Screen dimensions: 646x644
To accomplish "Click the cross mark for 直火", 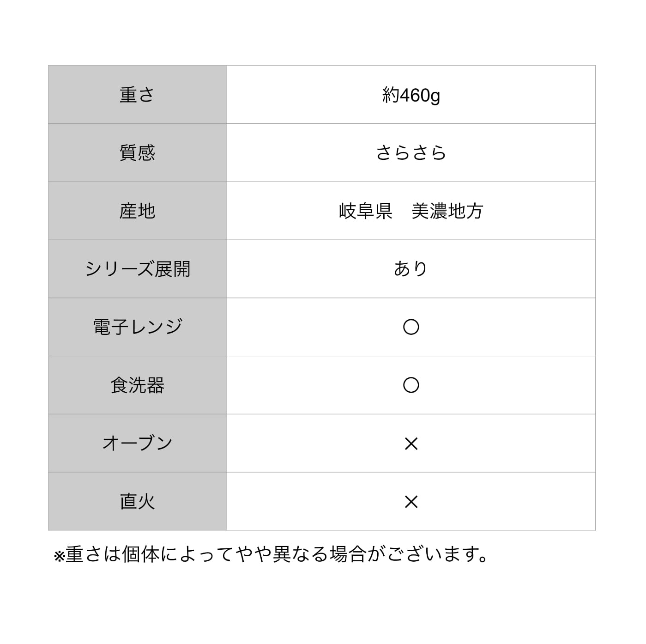I will [411, 502].
